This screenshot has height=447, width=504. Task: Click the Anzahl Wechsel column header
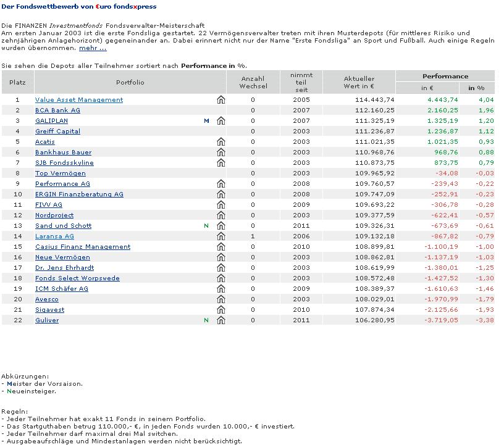253,82
